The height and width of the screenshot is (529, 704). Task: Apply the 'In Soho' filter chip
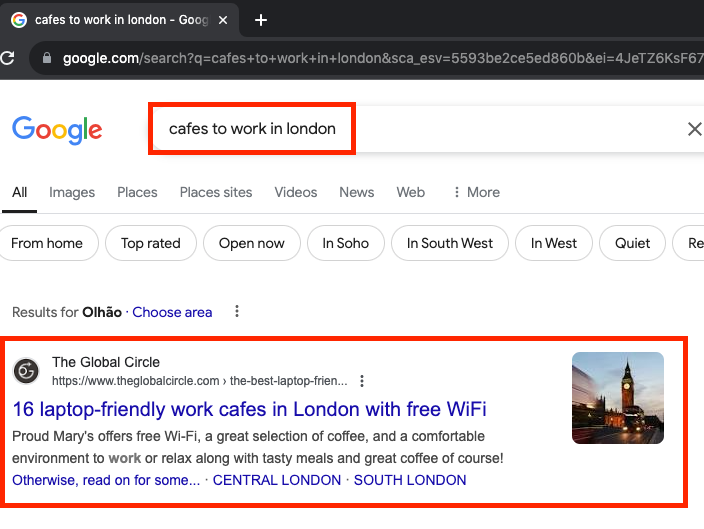point(346,243)
